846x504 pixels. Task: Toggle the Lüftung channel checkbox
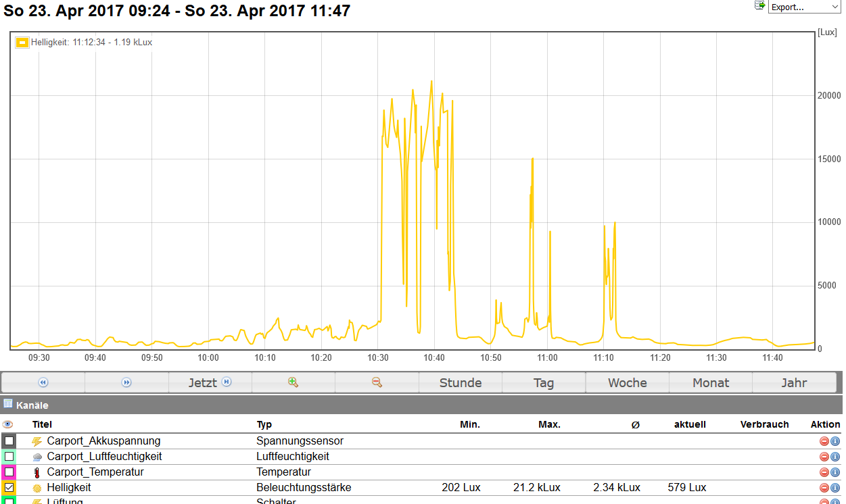(9, 501)
